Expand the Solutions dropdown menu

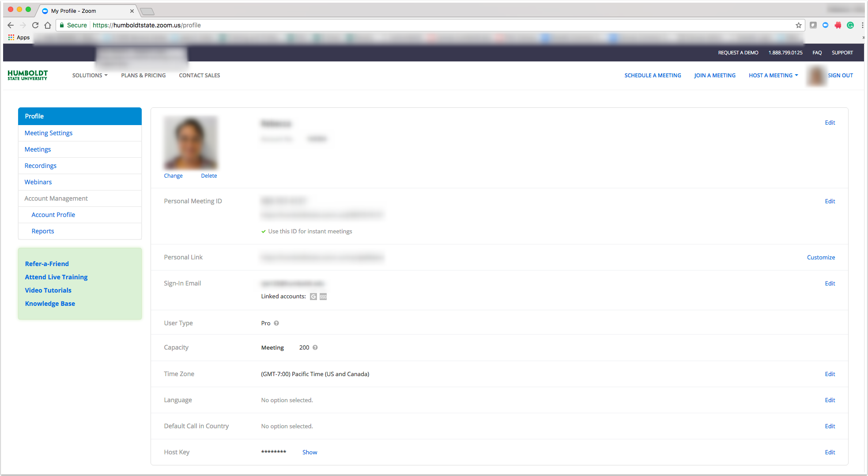click(x=90, y=76)
